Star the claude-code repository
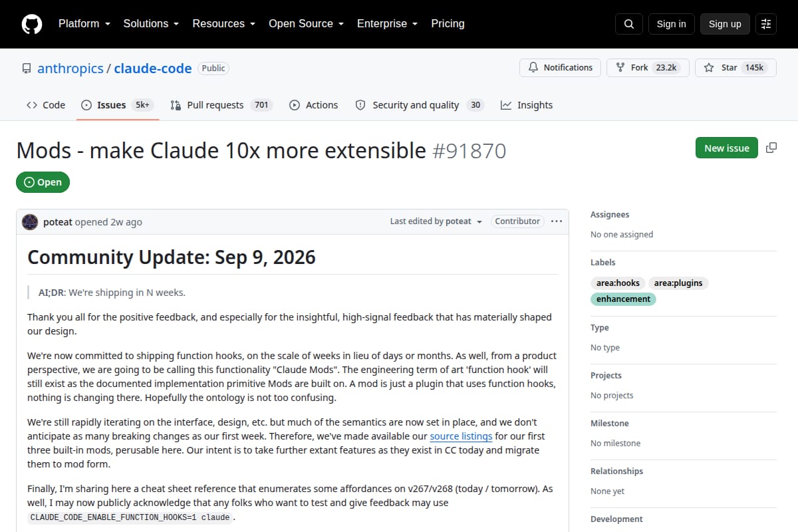The height and width of the screenshot is (532, 798). pos(735,68)
